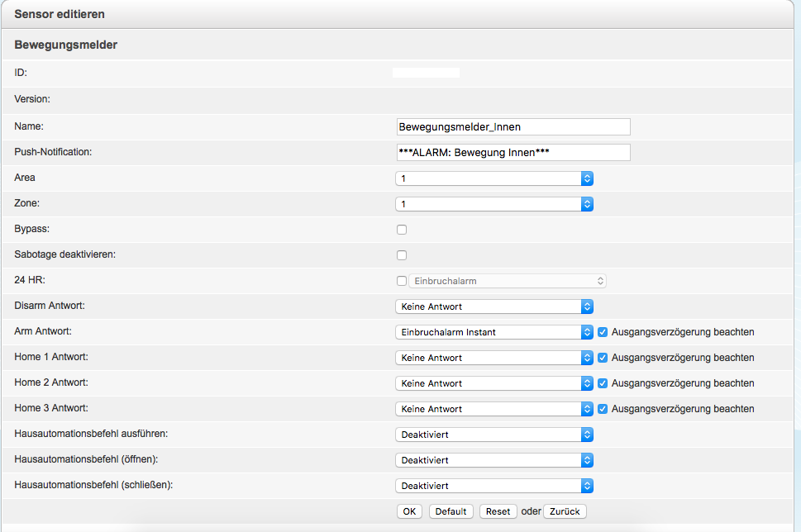Toggle Ausgangsverzögerung beachten for Home 3 Antwort

(x=603, y=409)
